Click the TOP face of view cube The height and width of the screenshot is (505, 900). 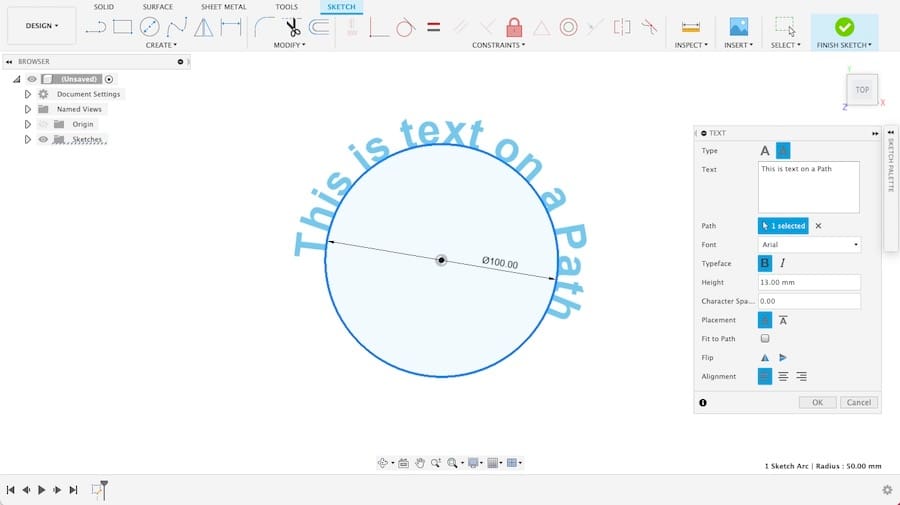pos(862,90)
